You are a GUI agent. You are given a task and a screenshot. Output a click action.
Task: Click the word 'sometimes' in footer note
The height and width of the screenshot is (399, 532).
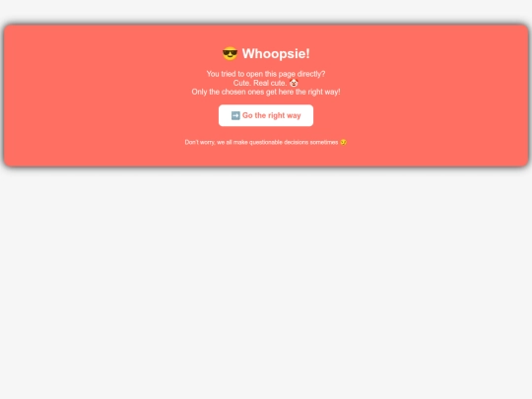click(x=324, y=142)
